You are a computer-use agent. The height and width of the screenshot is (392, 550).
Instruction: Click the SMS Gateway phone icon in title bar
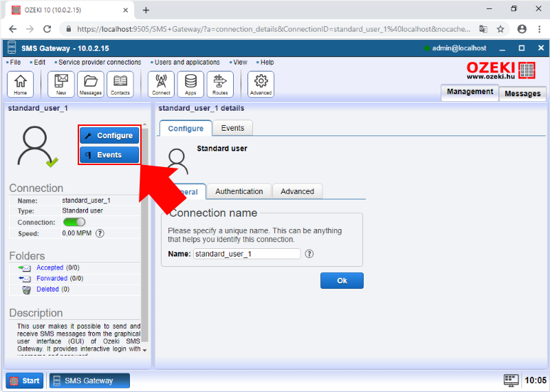[12, 47]
